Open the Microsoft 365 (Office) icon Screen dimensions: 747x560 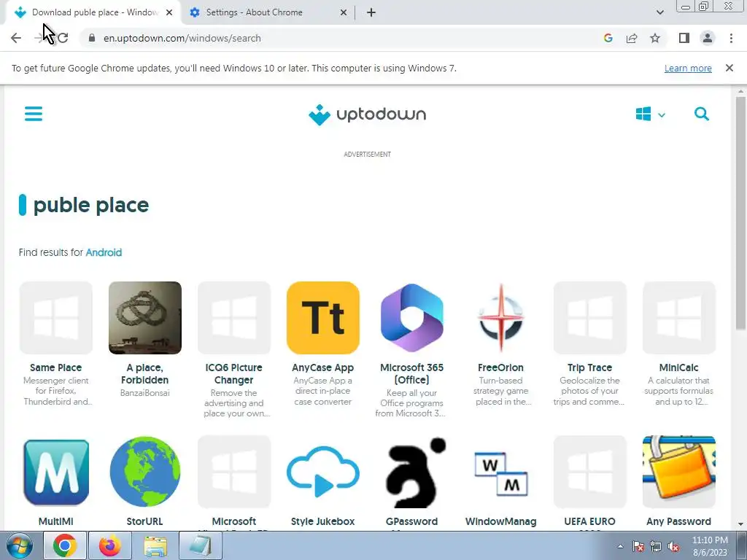click(412, 318)
